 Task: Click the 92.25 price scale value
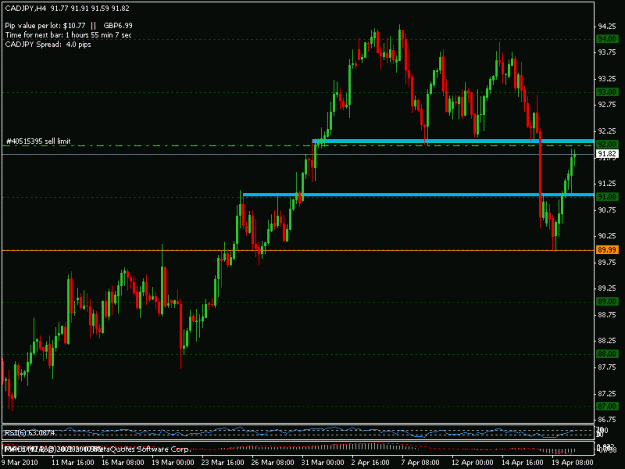[x=607, y=131]
